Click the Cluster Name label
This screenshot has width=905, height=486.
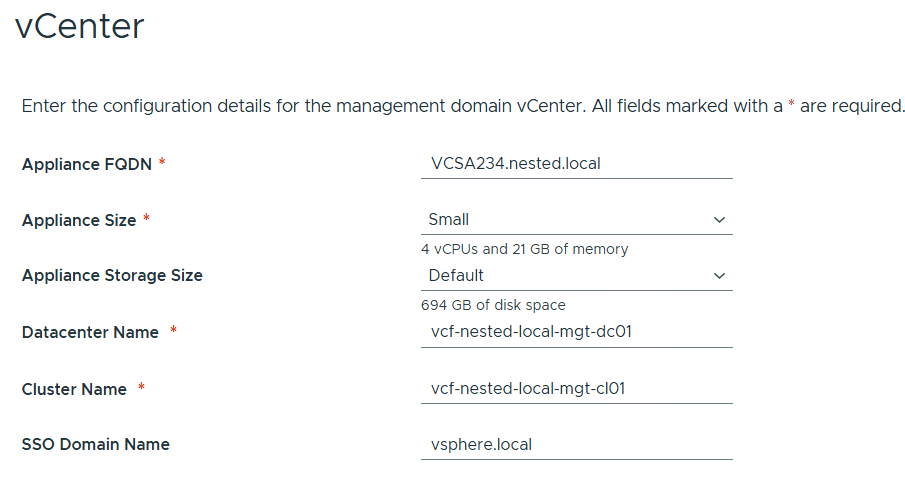pos(74,389)
